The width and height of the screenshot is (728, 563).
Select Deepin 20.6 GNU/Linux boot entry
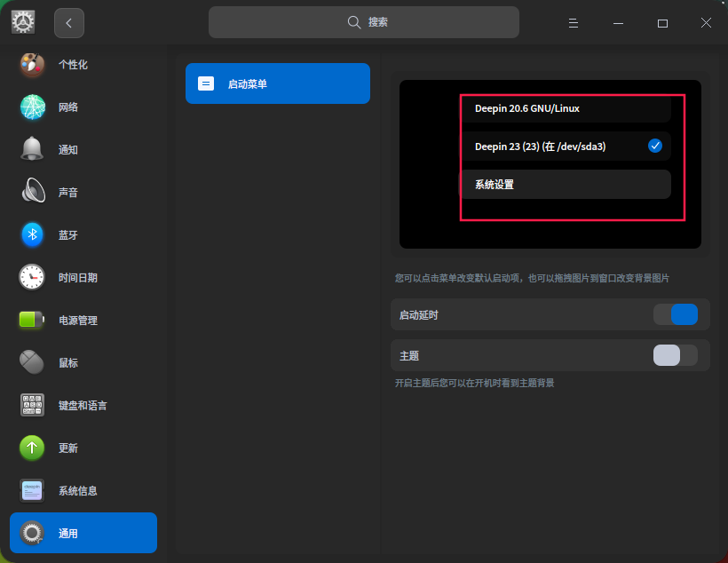(566, 108)
